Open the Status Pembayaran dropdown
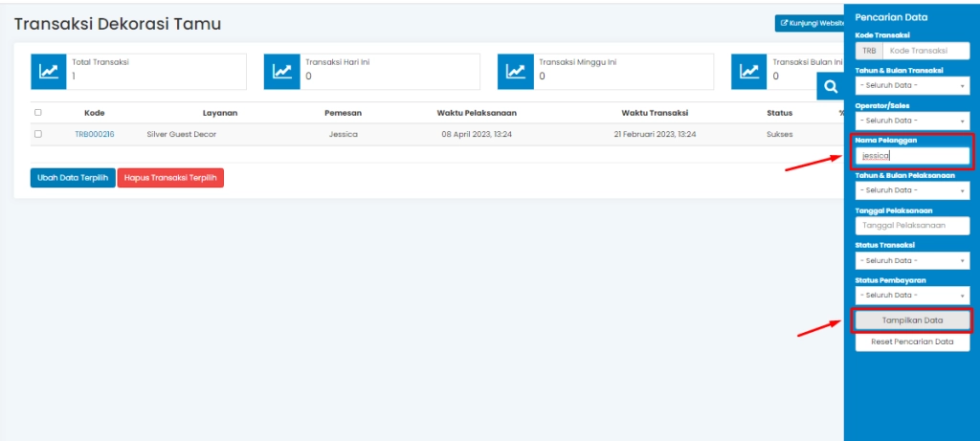Screen dimensions: 980x441 pos(911,295)
